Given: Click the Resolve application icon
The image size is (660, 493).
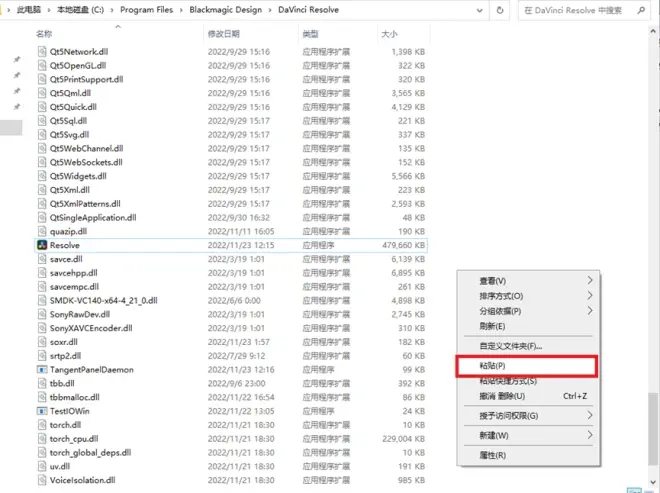Looking at the screenshot, I should coord(42,245).
